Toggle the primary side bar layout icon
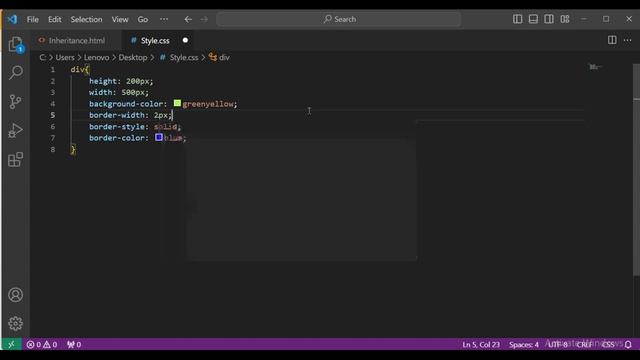The height and width of the screenshot is (360, 640). [x=517, y=19]
